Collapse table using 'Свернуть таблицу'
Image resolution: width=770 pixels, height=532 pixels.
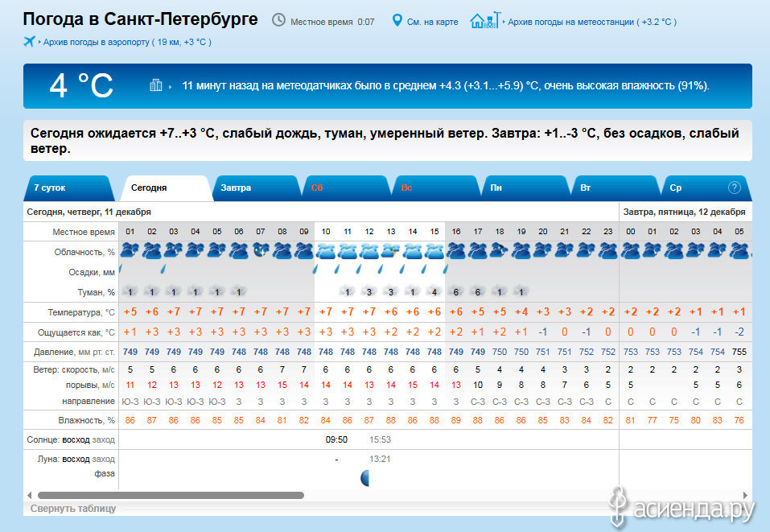coord(73,509)
